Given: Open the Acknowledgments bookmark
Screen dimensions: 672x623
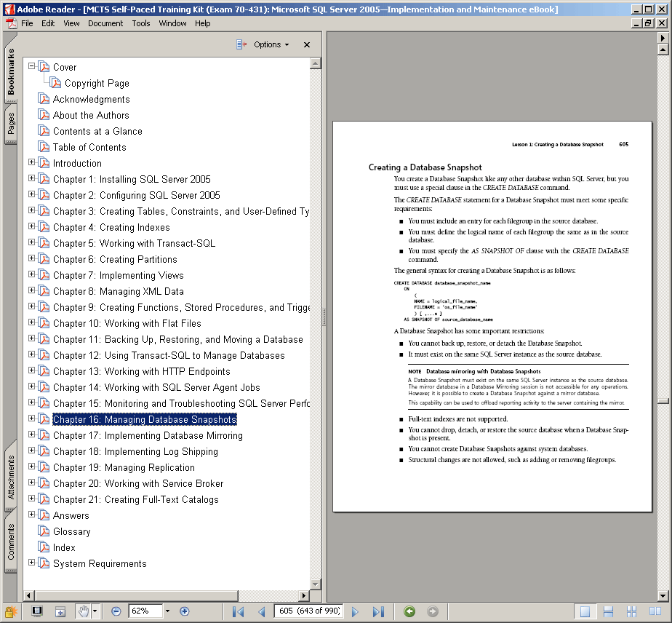Looking at the screenshot, I should click(x=92, y=99).
